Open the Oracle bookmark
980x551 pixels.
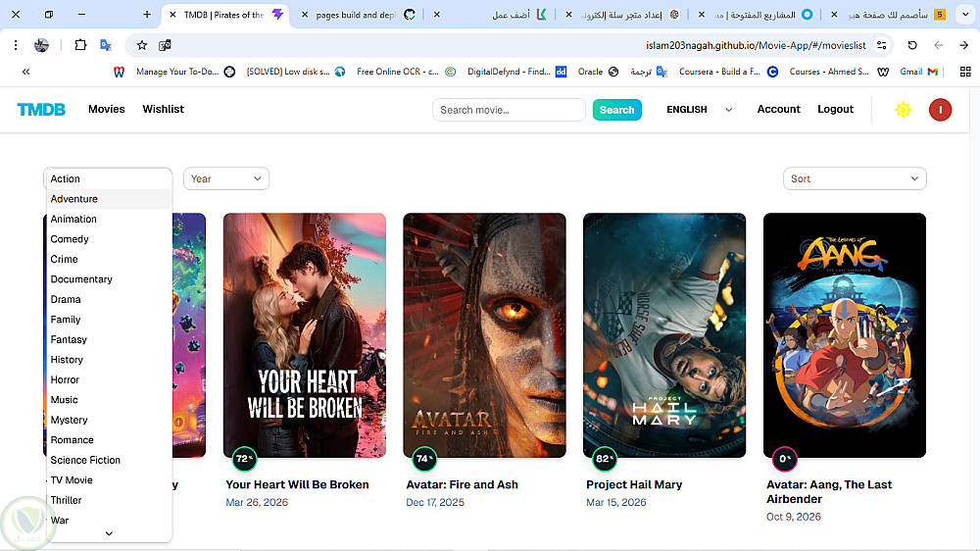tap(598, 72)
